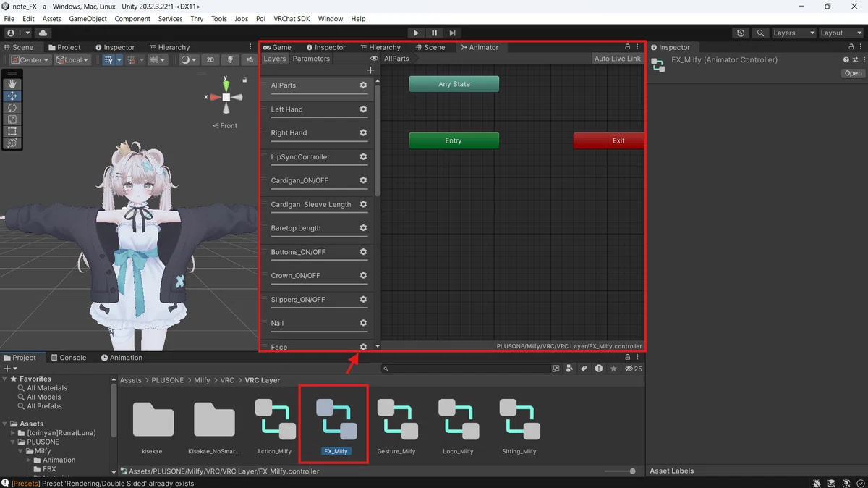Screen dimensions: 868x488
Task: Open settings gear for Left Hand layer
Action: [x=363, y=109]
